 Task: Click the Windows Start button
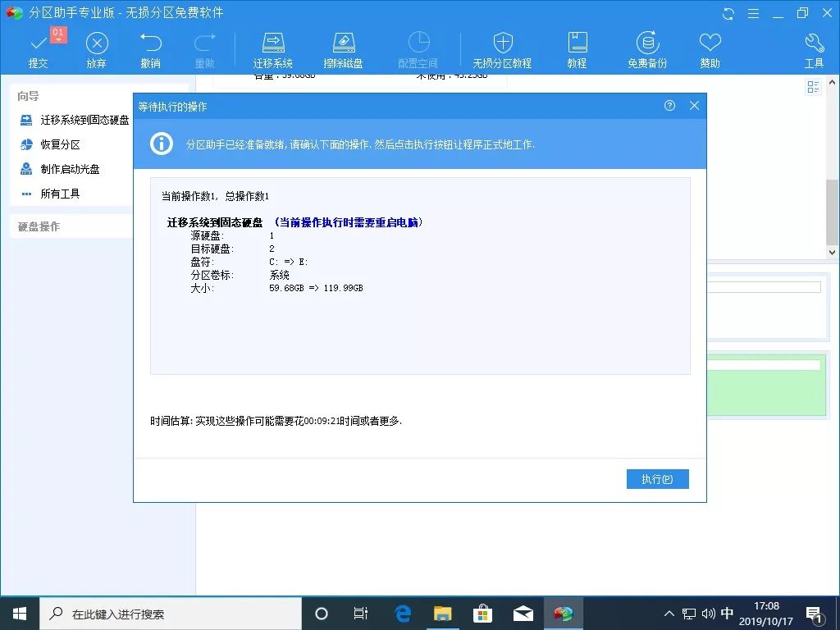click(x=20, y=614)
